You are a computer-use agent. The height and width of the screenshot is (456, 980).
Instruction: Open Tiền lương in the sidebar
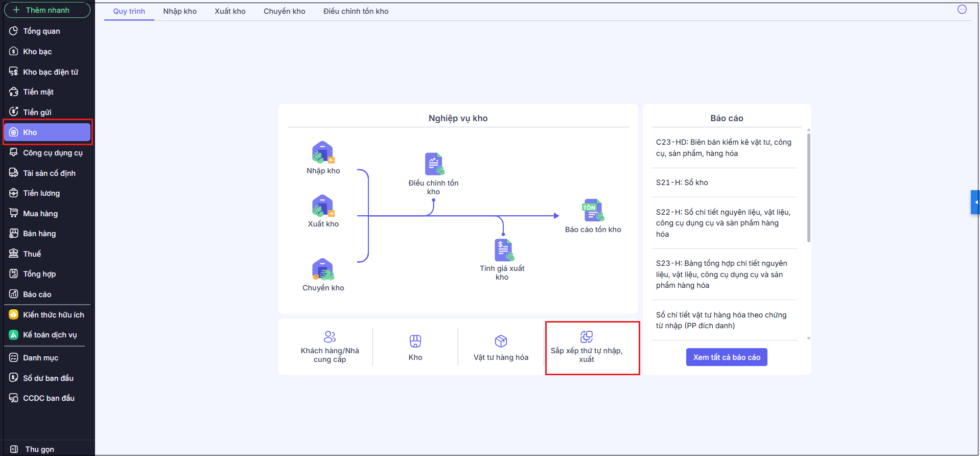tap(41, 193)
